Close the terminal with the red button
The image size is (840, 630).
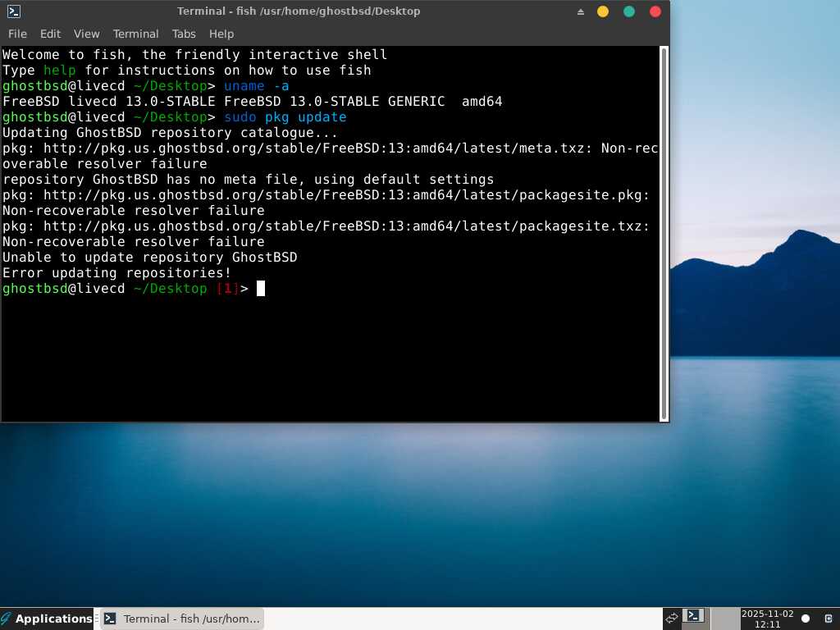[x=655, y=11]
